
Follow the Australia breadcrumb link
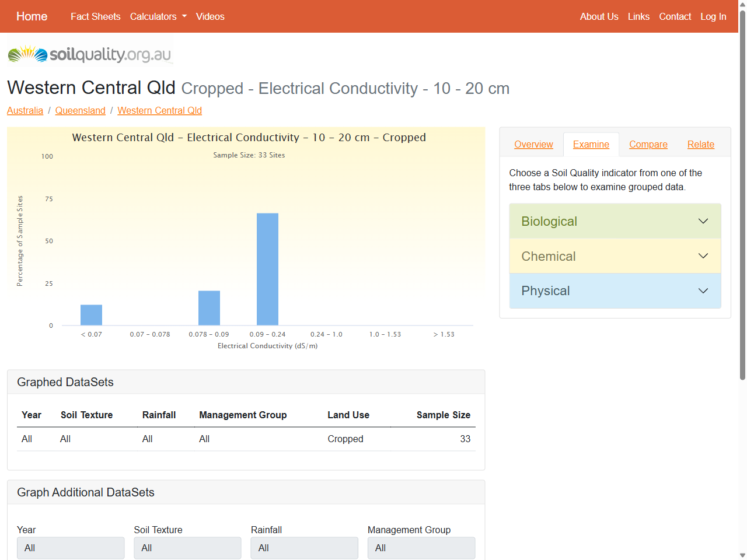coord(25,111)
